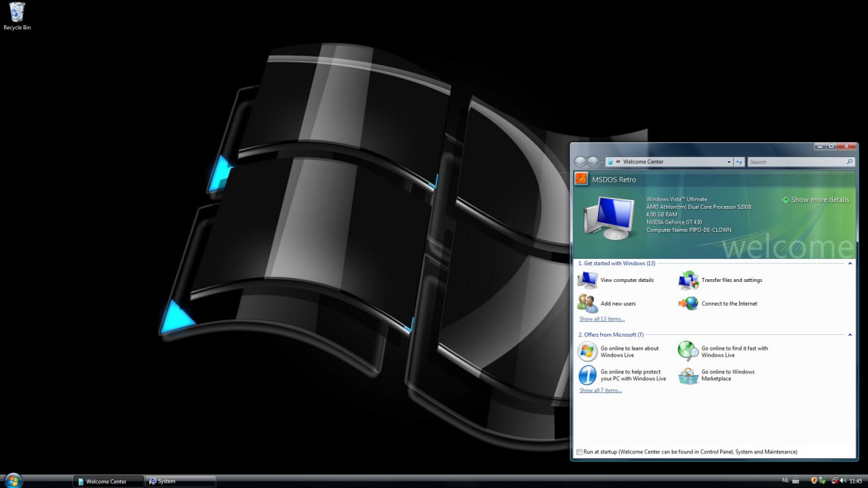The image size is (868, 488).
Task: Click the AMD Athlon Dual Core Processor text
Action: click(x=698, y=207)
